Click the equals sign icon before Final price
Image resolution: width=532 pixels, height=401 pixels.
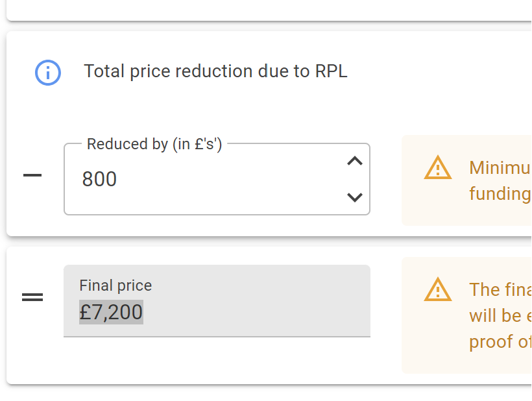click(x=32, y=297)
